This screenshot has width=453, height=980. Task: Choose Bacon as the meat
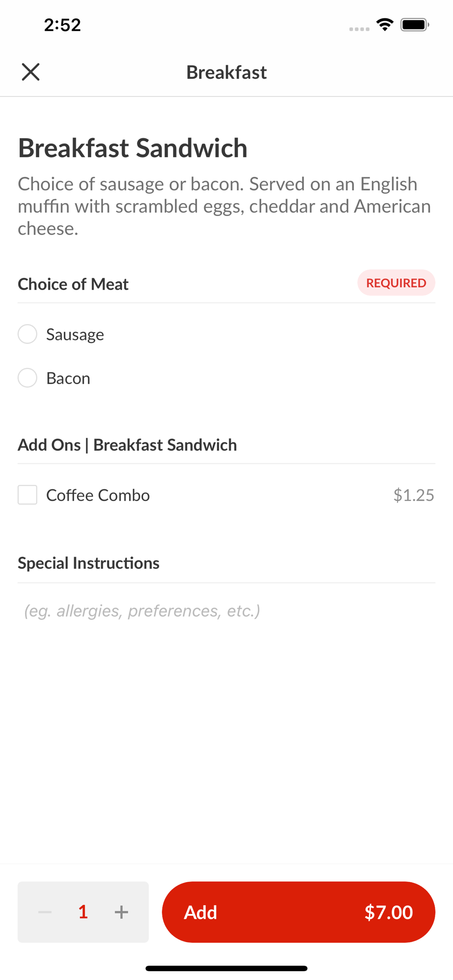(27, 378)
